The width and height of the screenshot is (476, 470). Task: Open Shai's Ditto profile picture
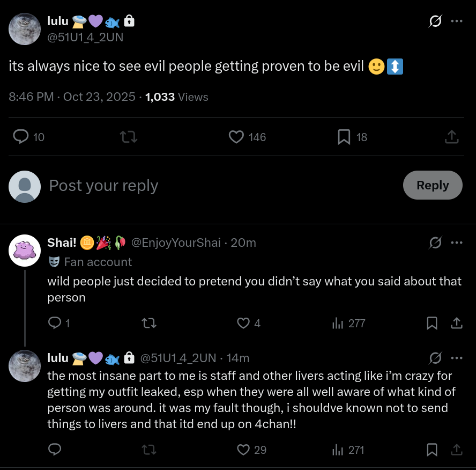point(25,251)
